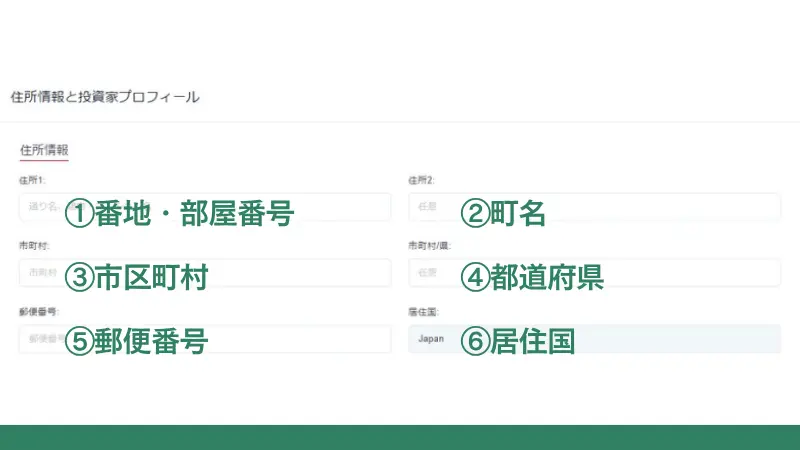The image size is (800, 450).
Task: Click the 住所情報と投資家プロフィール heading
Action: [x=105, y=97]
